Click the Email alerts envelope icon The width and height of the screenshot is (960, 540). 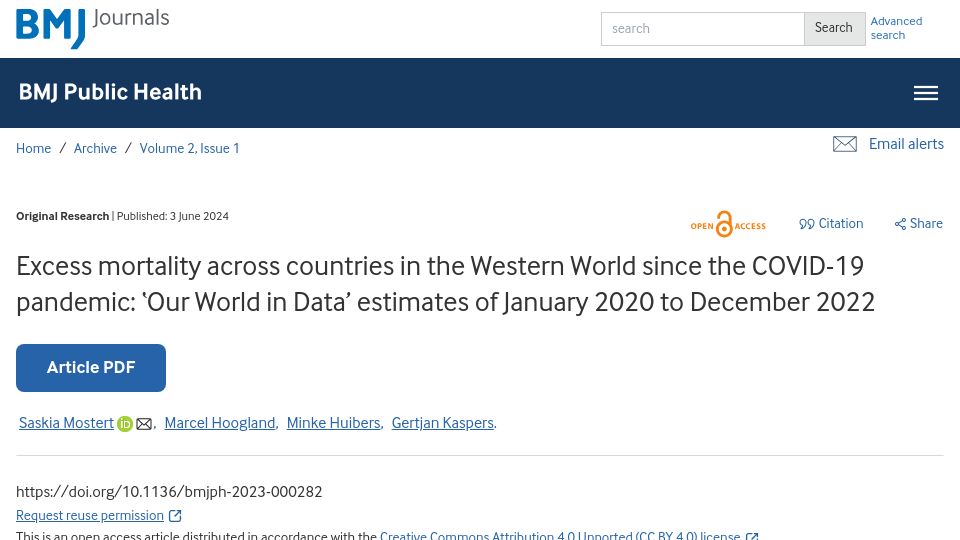845,144
